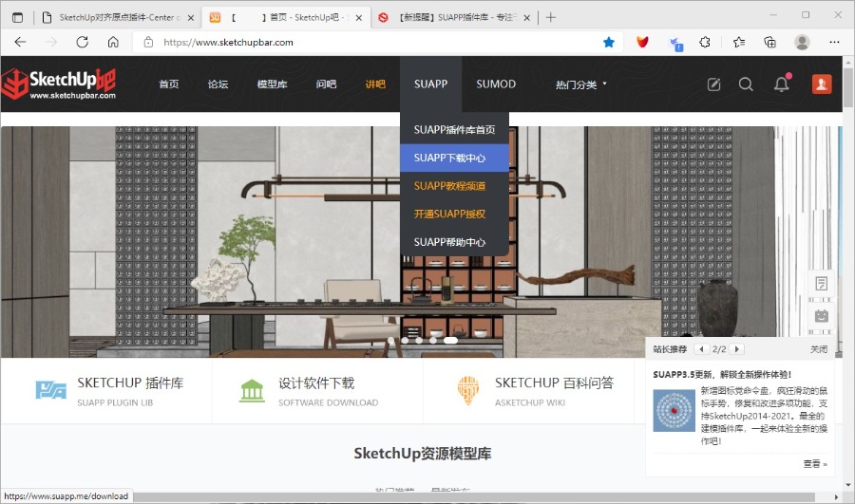Close the SUAPP插件库 tab

click(x=526, y=17)
